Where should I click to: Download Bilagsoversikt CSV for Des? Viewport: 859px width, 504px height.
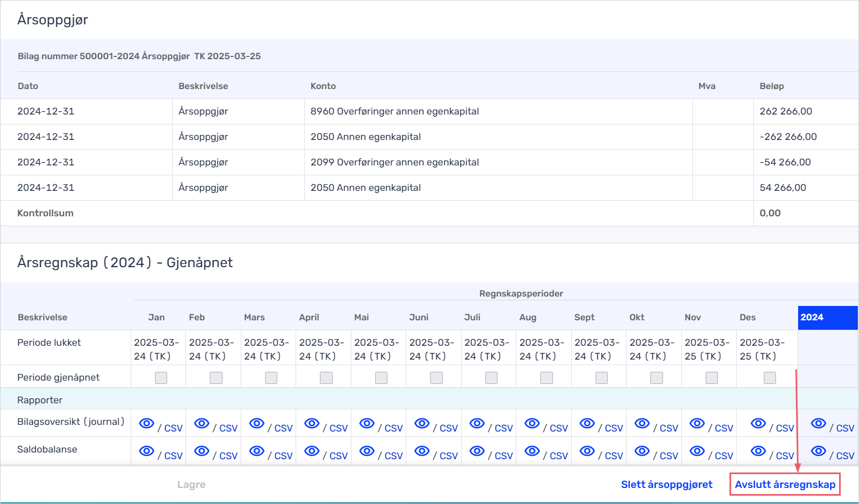pyautogui.click(x=785, y=428)
